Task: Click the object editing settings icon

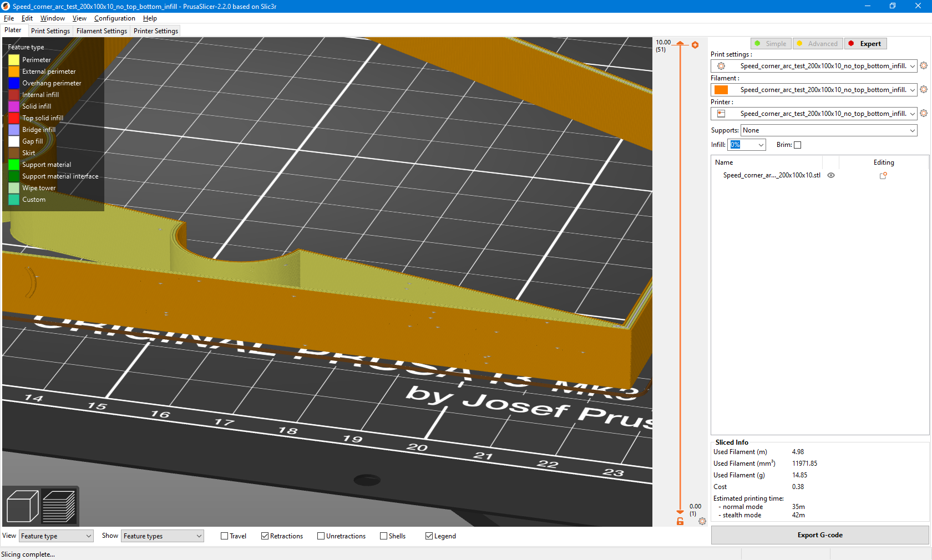Action: point(883,175)
